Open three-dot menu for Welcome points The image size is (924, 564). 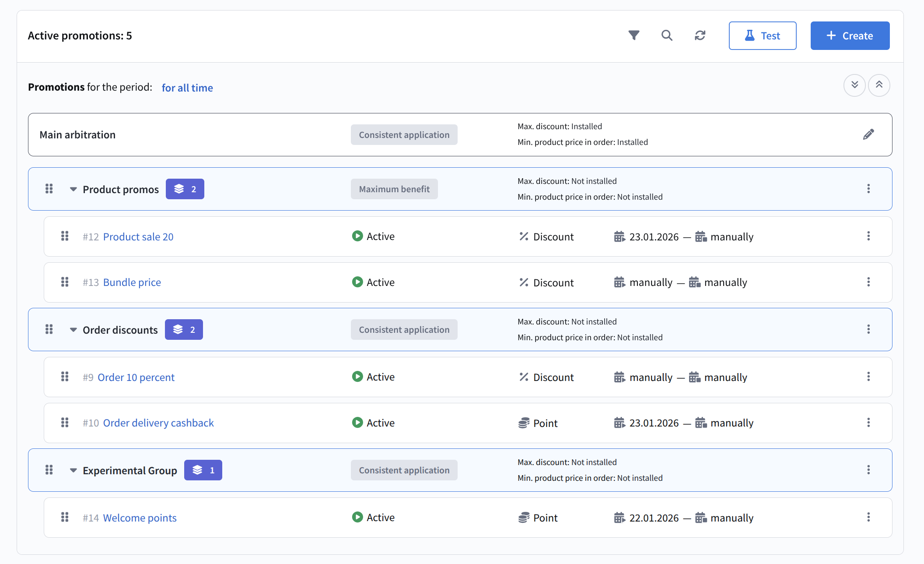pos(868,518)
